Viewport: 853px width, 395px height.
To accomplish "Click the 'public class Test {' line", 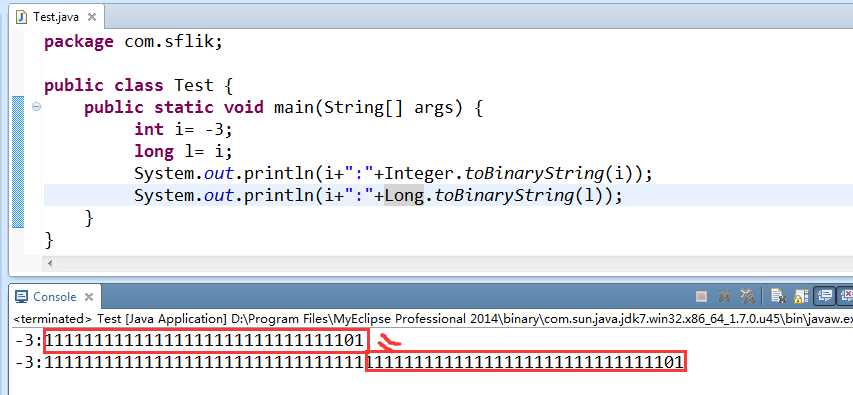I will click(138, 85).
